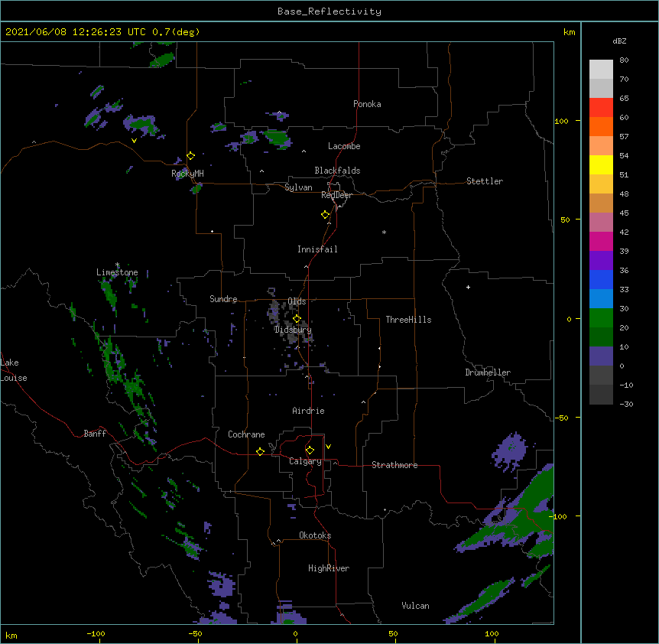Click the yellow radar marker between Olds and Didsbury
659x644 pixels.
(297, 319)
